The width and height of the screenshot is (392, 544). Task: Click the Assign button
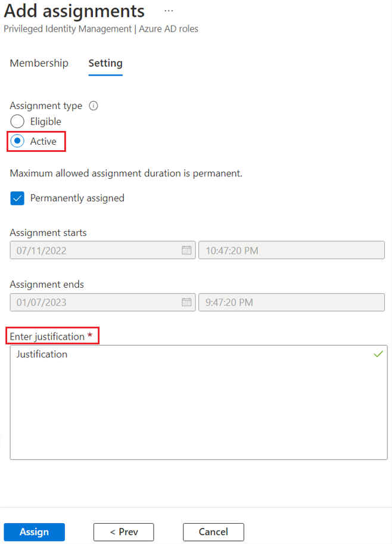coord(34,531)
